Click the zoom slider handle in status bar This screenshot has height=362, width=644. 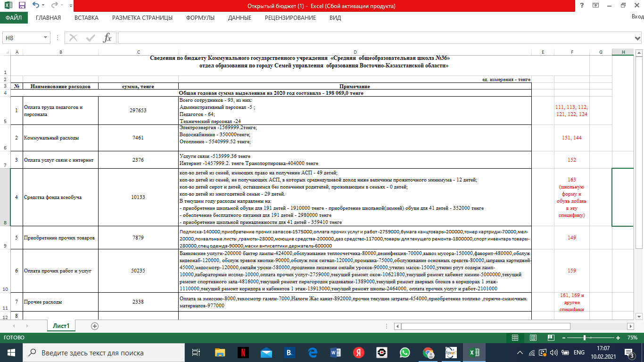pos(585,338)
